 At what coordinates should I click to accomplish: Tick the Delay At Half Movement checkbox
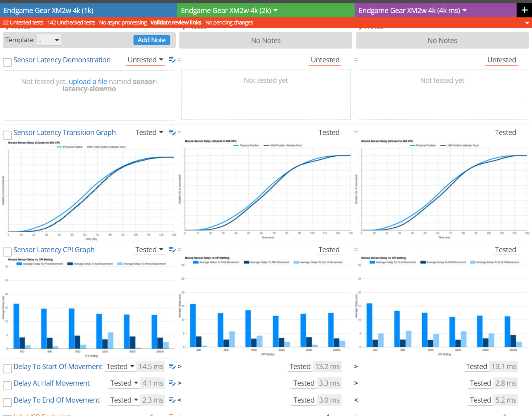7,386
